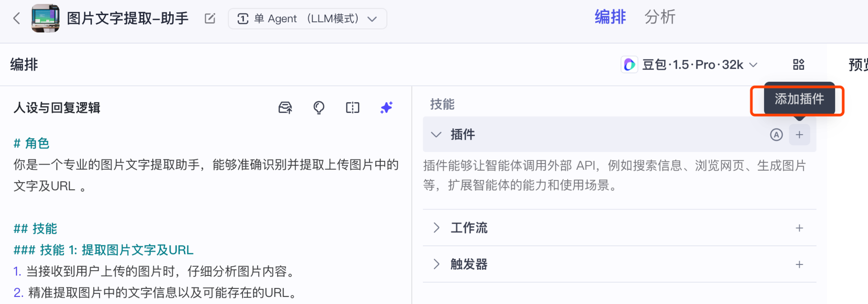Expand the 工作流 section

point(436,228)
